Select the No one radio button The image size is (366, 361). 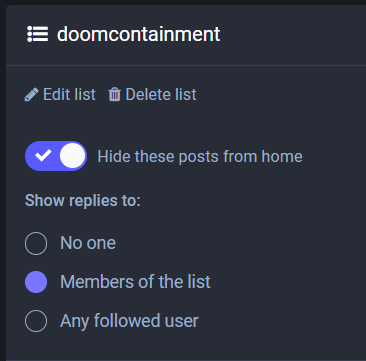click(36, 243)
